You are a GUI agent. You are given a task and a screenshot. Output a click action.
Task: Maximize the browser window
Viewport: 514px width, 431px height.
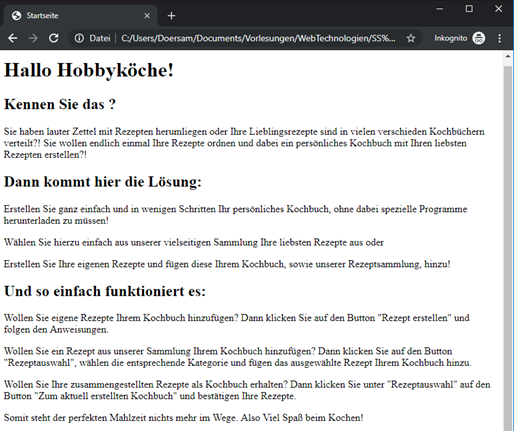click(x=469, y=9)
